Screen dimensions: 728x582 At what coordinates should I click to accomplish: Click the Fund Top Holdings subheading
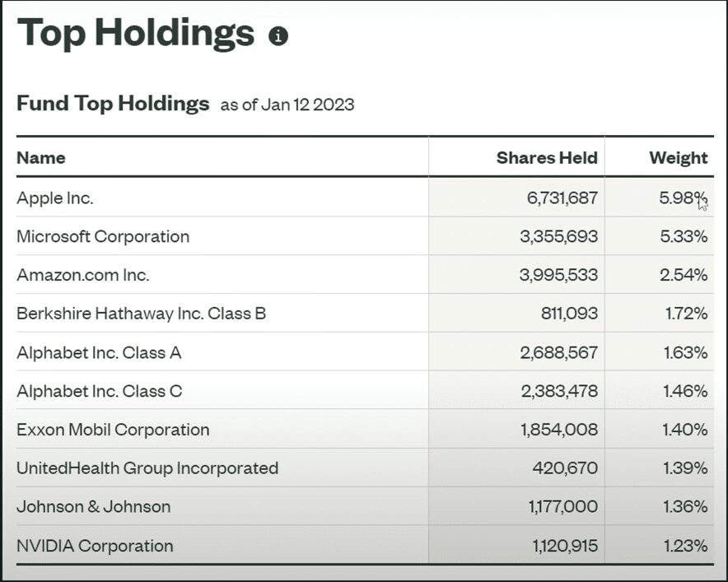113,104
